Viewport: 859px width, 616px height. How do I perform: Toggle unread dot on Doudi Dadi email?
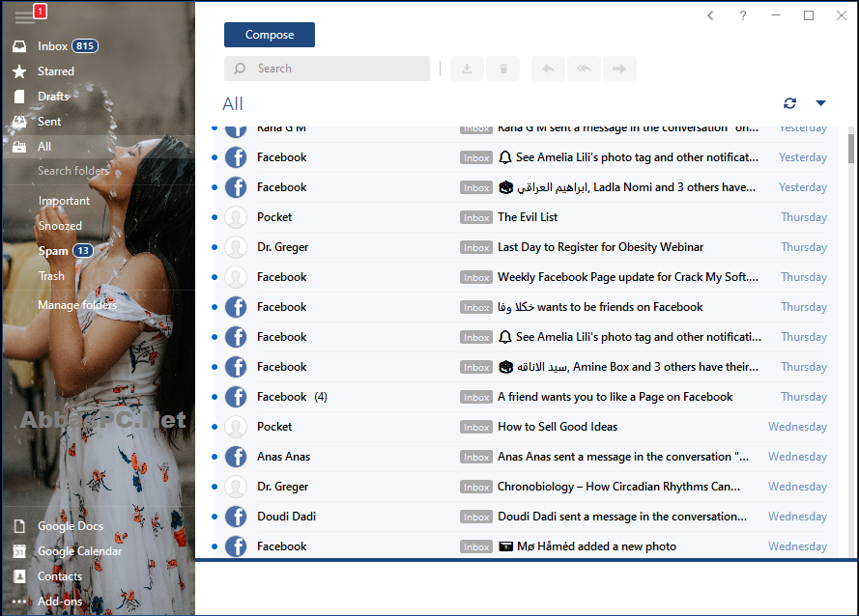pyautogui.click(x=215, y=517)
